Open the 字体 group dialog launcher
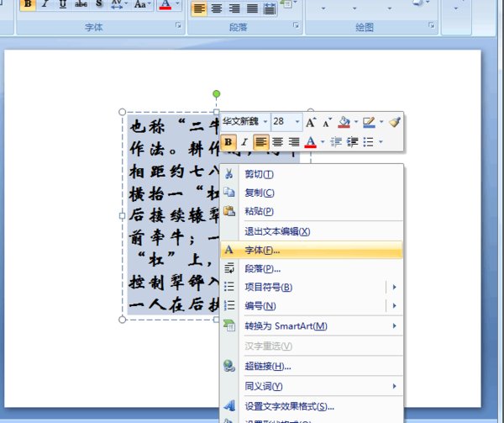Image resolution: width=504 pixels, height=423 pixels. 178,25
